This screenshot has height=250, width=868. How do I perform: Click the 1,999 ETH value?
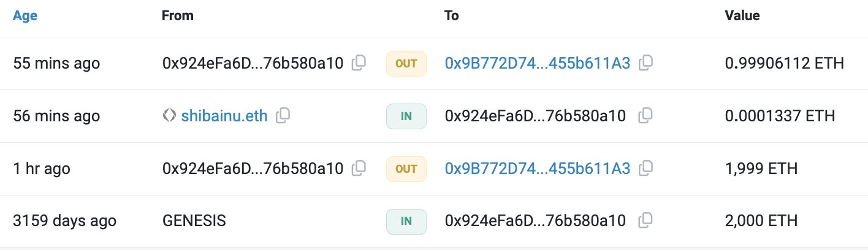(761, 168)
